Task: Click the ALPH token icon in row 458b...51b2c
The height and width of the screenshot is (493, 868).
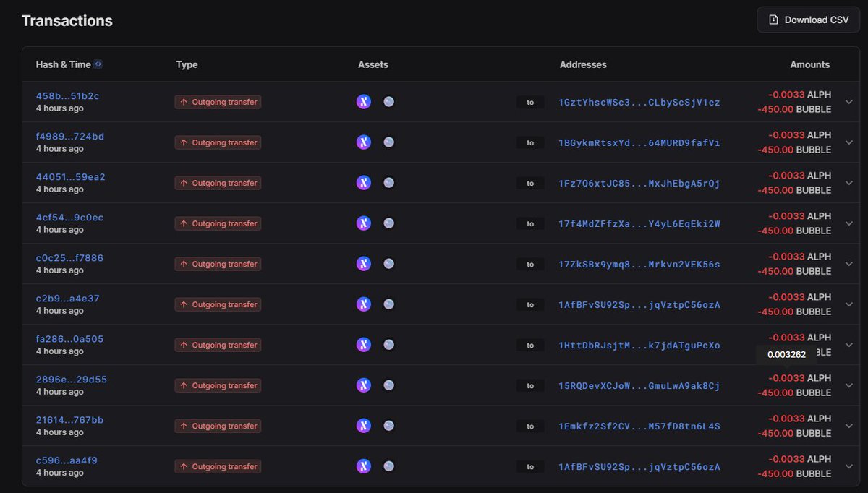Action: pyautogui.click(x=364, y=102)
